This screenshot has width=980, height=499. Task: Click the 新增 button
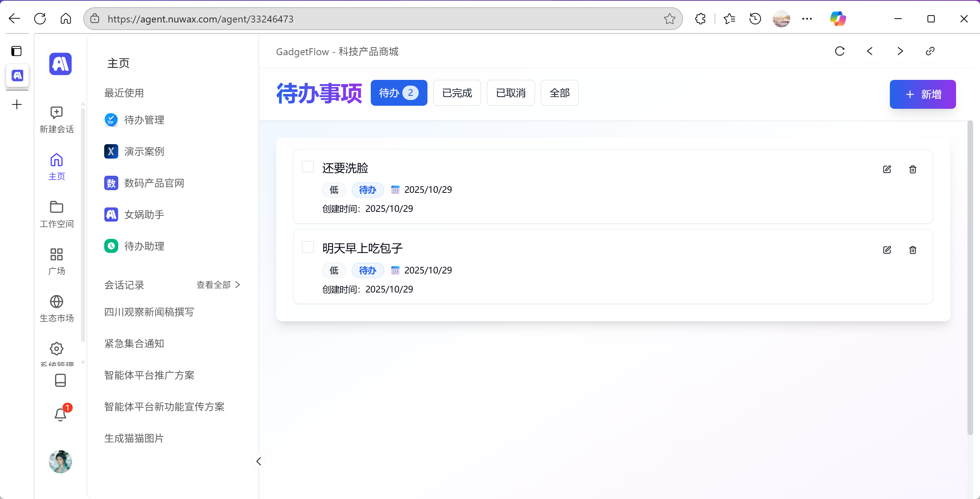(x=922, y=94)
